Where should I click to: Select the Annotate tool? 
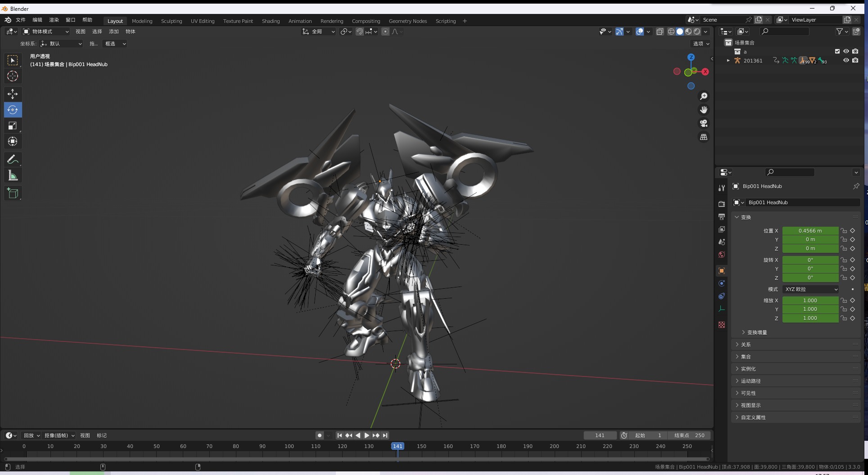(x=13, y=159)
